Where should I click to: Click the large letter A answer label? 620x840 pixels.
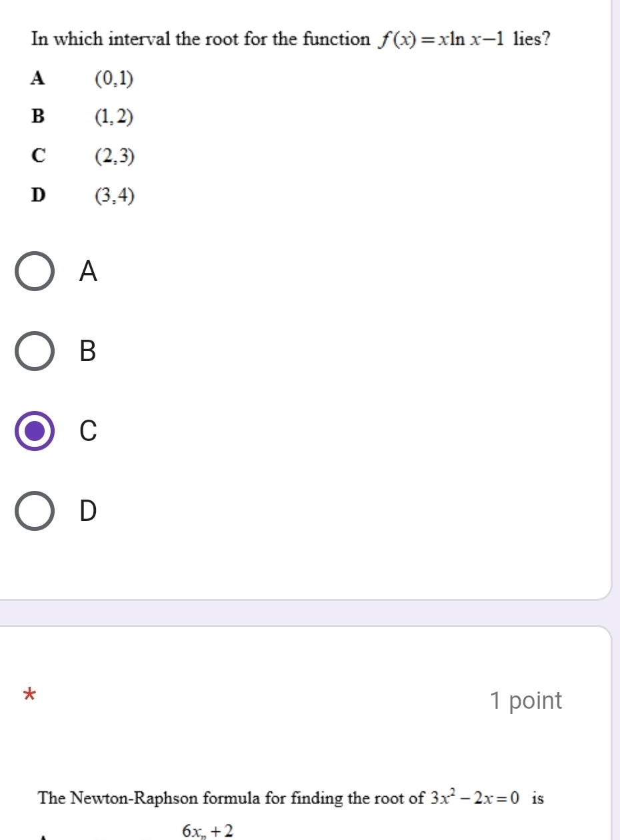(88, 272)
